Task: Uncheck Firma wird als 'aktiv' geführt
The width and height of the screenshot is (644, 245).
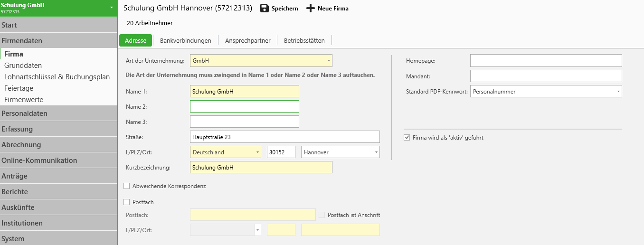Action: point(407,138)
